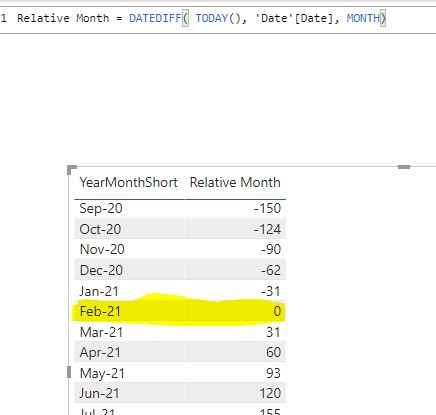
Task: Select the May-21 row label
Action: 102,374
